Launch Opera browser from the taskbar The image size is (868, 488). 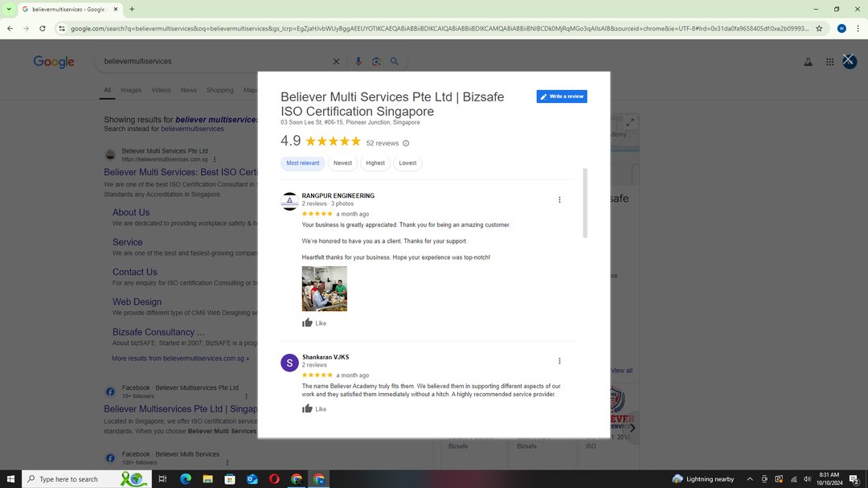pos(274,479)
